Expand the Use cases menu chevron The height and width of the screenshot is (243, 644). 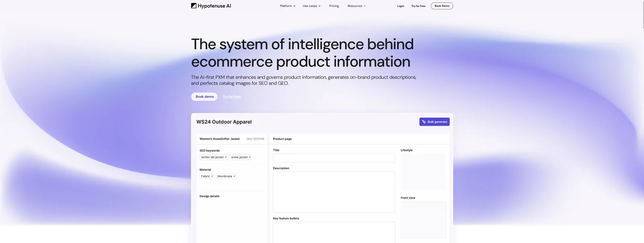320,6
